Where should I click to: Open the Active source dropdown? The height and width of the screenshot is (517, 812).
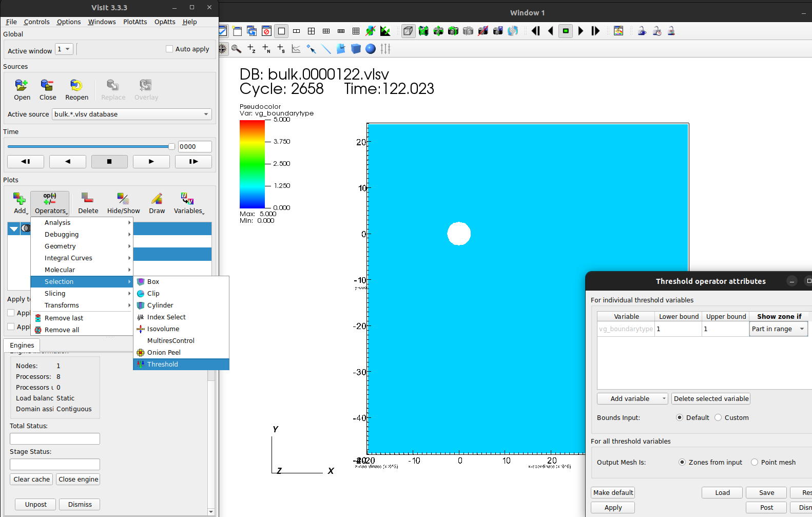(132, 114)
